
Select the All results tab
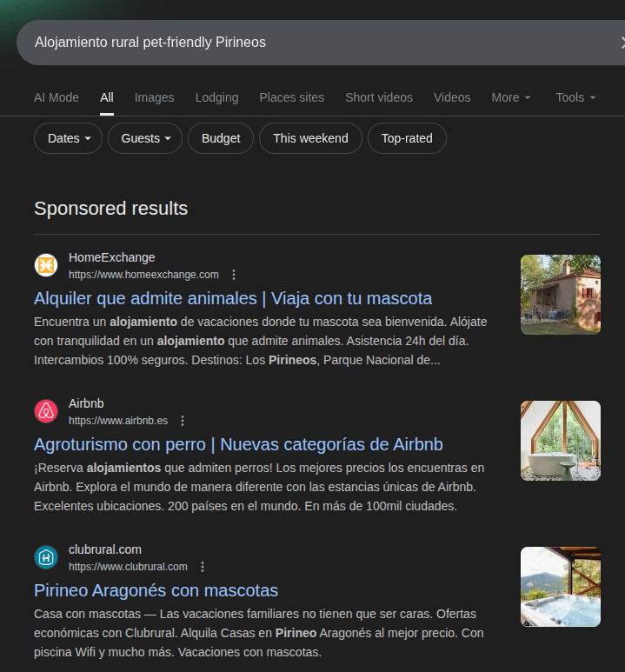click(x=107, y=97)
